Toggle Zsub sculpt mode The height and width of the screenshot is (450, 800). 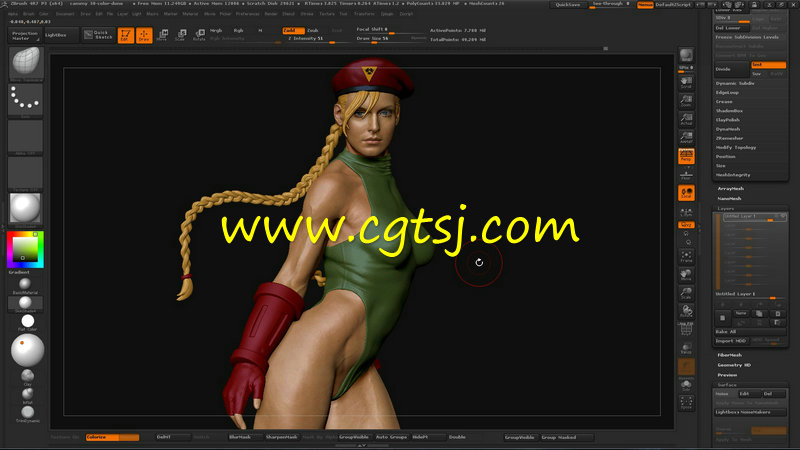[313, 31]
